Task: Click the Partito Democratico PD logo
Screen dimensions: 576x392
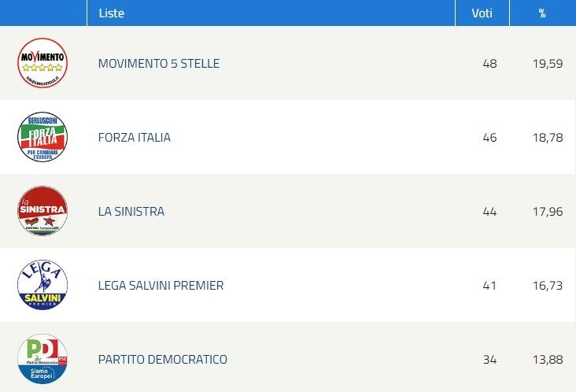Action: 42,359
